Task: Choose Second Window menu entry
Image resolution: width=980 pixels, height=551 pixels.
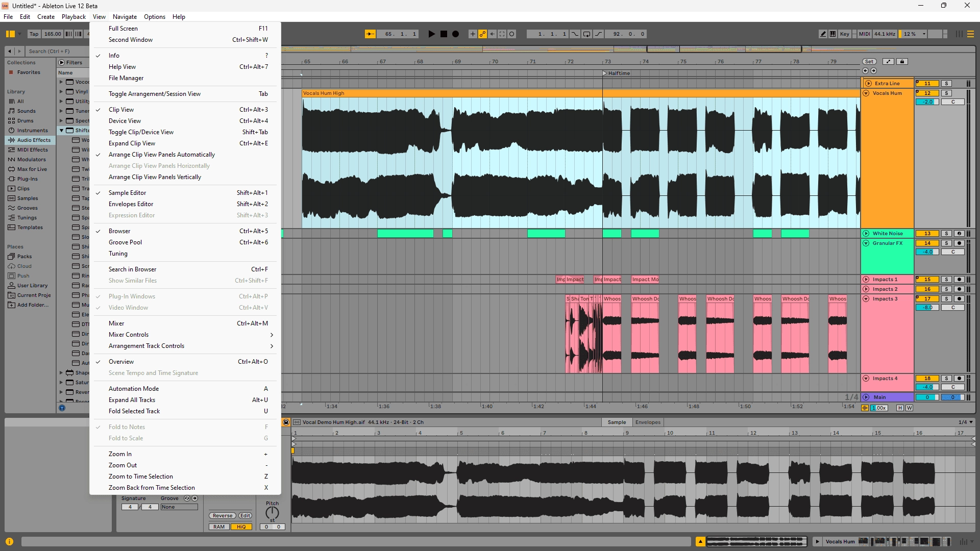Action: pos(184,40)
